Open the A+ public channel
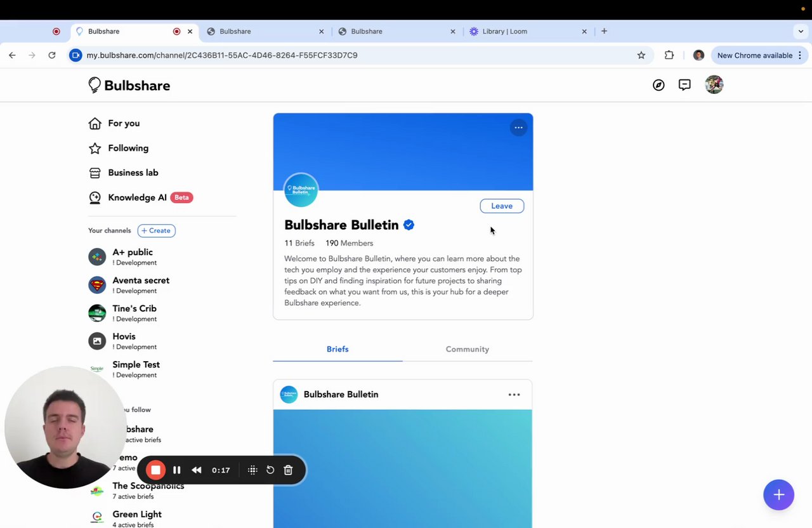 (x=132, y=256)
